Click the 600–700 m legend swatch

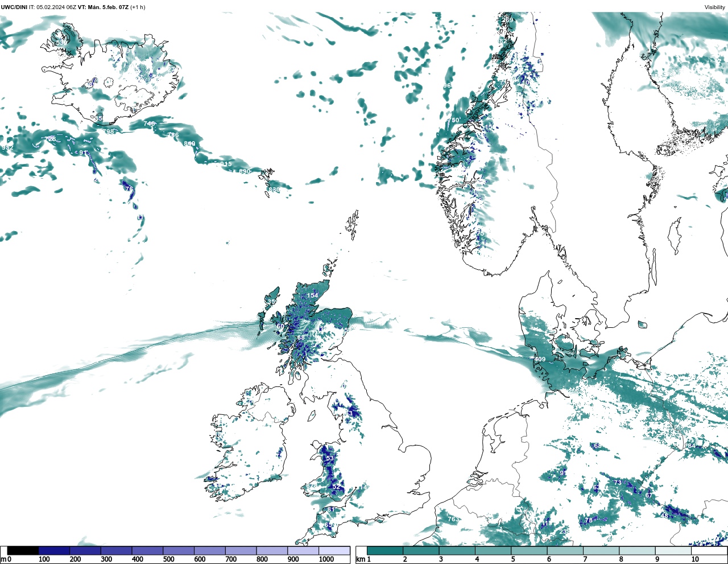(x=209, y=550)
